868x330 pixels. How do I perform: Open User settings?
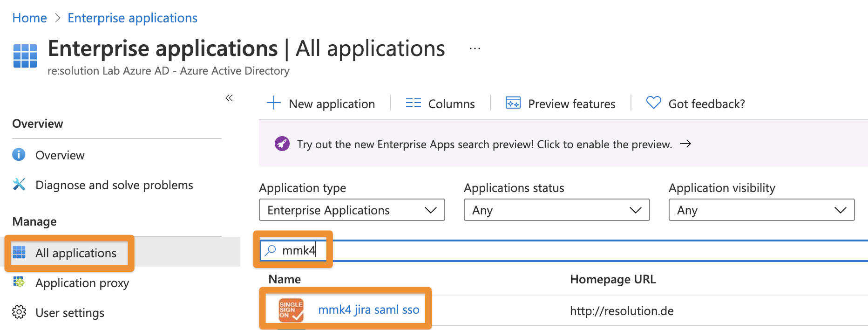coord(70,313)
